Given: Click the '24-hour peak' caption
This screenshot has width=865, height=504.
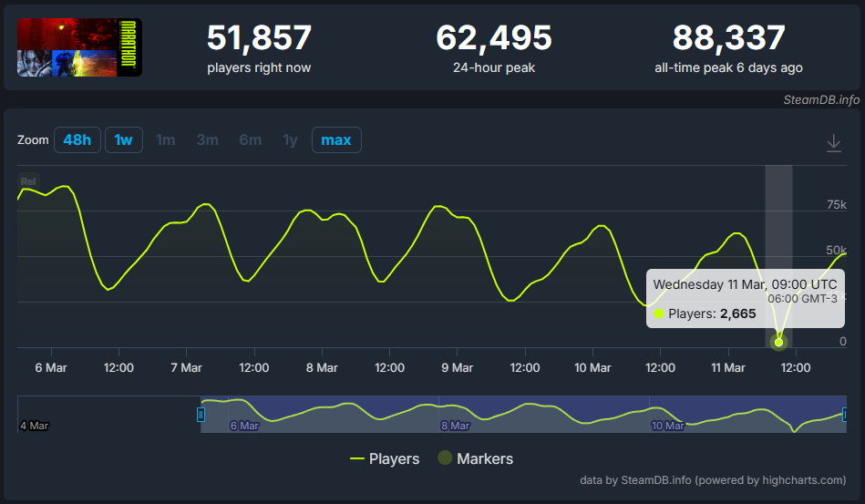Looking at the screenshot, I should [494, 67].
